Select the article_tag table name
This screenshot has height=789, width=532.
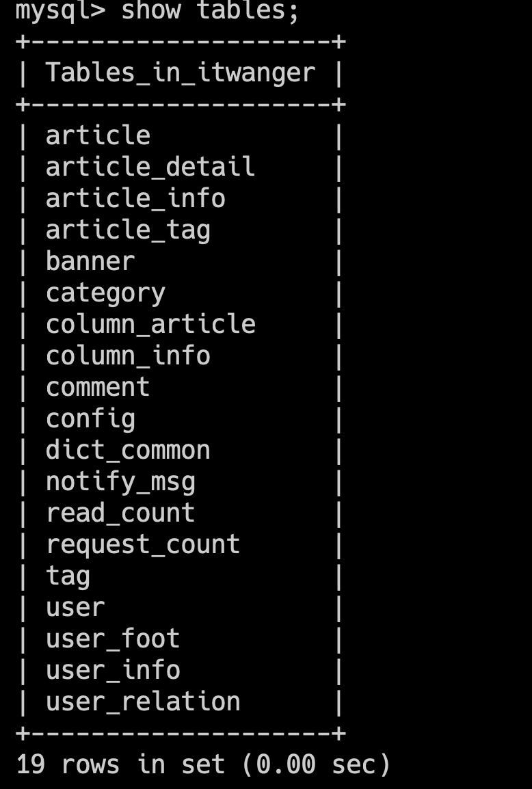tap(128, 230)
